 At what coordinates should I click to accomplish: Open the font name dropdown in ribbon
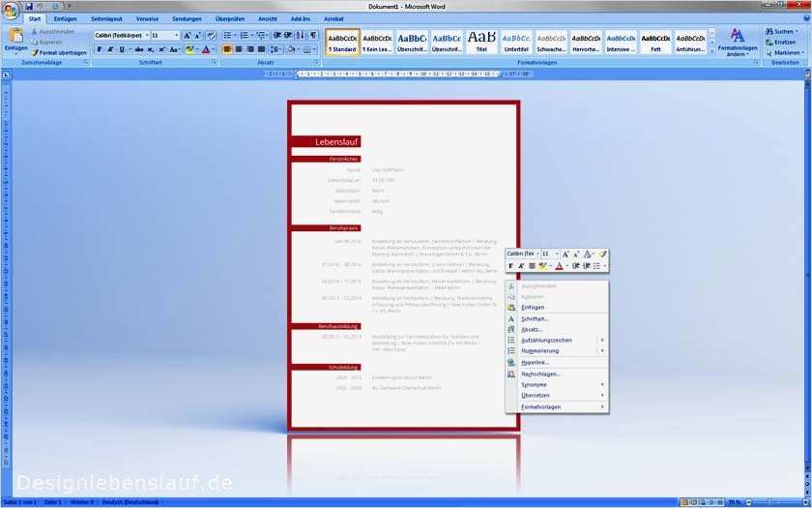click(x=147, y=36)
